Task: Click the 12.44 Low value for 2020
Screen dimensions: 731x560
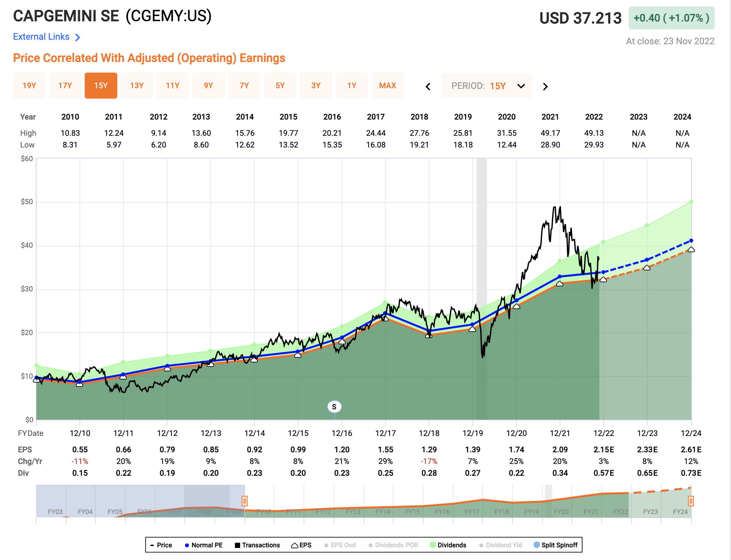Action: point(507,145)
